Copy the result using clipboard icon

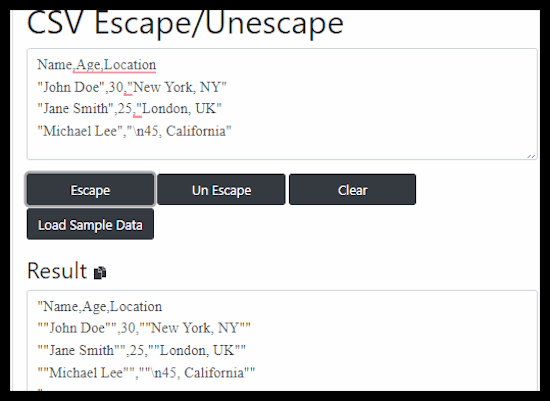[100, 273]
